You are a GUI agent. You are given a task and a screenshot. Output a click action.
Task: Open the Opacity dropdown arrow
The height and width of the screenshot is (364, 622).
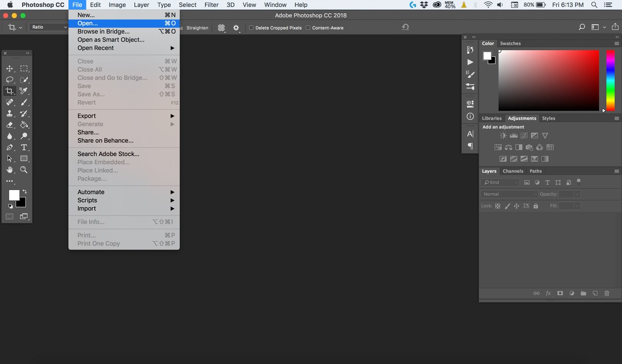pos(577,194)
